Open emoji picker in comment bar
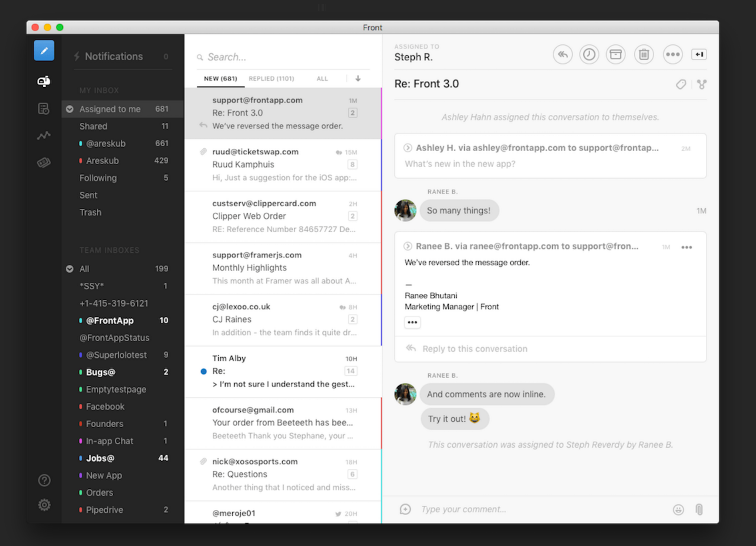756x546 pixels. (x=678, y=509)
